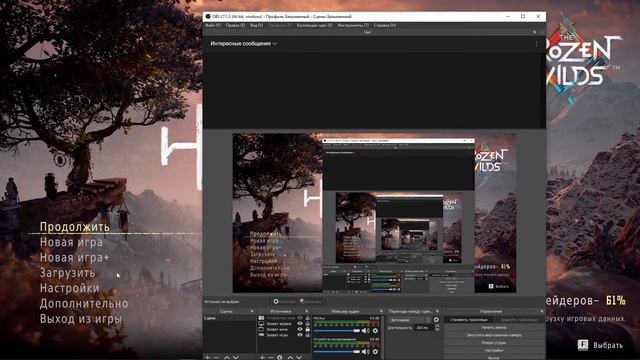Expand the Интересные сообщения chat dropdown
Screen dimensions: 640x360
click(243, 43)
